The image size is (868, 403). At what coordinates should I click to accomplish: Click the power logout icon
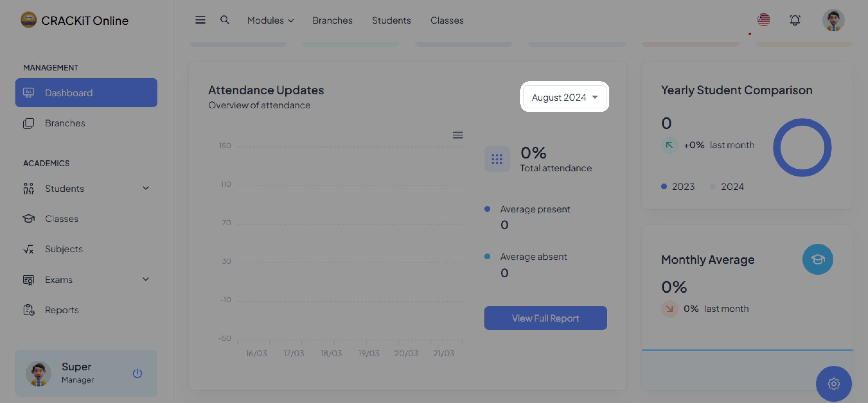click(x=137, y=373)
